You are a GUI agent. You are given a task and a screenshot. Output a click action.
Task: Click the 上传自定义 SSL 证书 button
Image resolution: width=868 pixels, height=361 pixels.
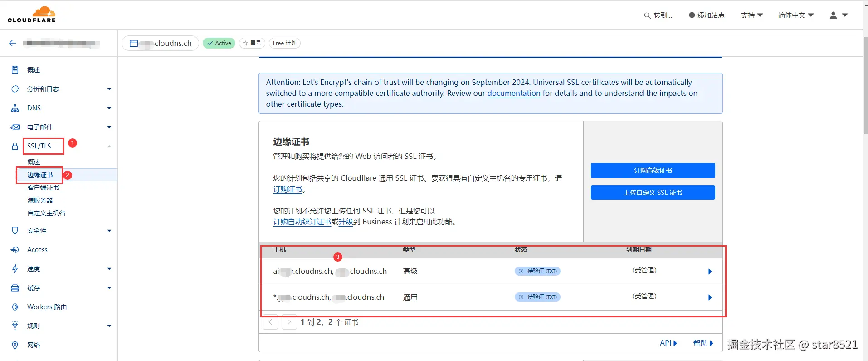(653, 193)
